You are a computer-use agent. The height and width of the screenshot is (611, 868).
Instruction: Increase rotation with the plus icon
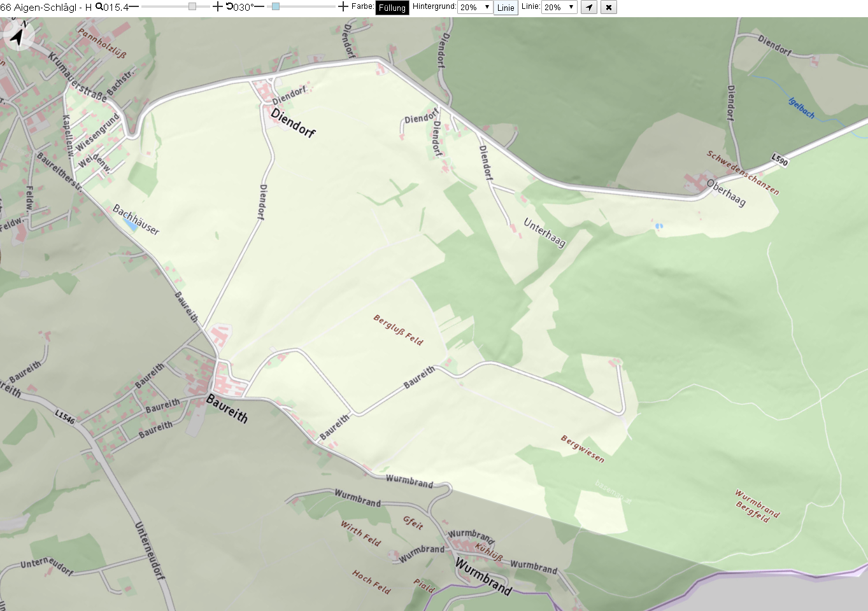[x=343, y=6]
